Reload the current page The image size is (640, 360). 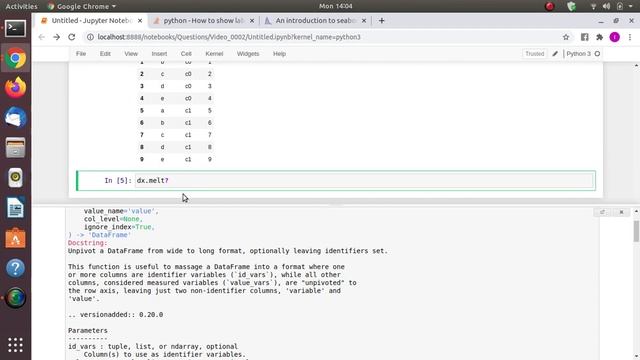tap(72, 37)
